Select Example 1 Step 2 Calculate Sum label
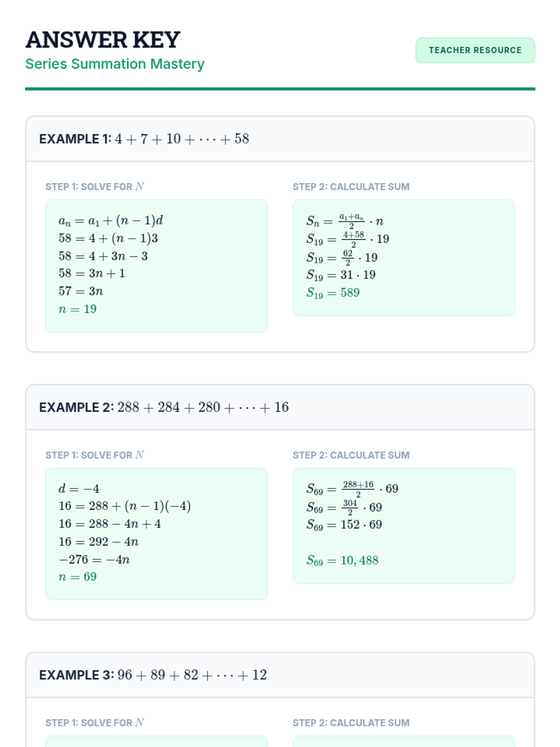This screenshot has width=560, height=747. [x=351, y=187]
